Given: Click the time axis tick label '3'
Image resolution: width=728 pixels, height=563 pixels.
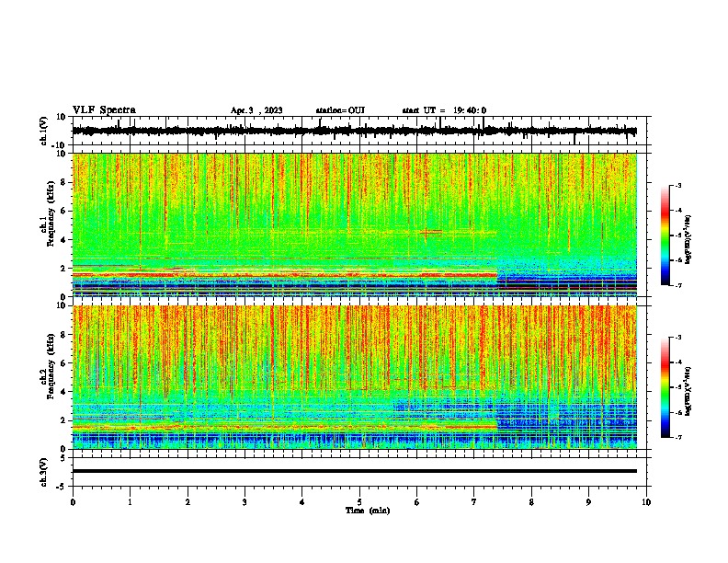Looking at the screenshot, I should tap(245, 502).
